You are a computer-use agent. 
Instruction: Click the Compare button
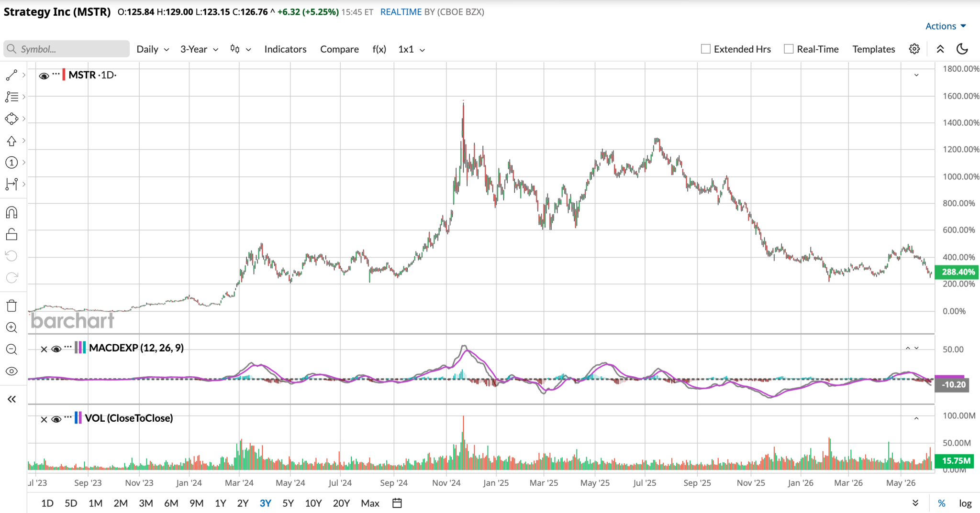pos(339,49)
